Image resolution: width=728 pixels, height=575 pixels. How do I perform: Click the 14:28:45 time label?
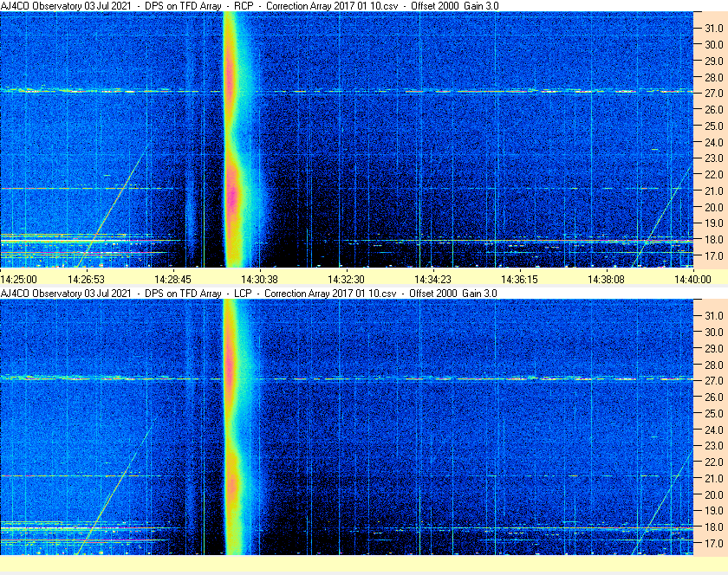coord(173,280)
